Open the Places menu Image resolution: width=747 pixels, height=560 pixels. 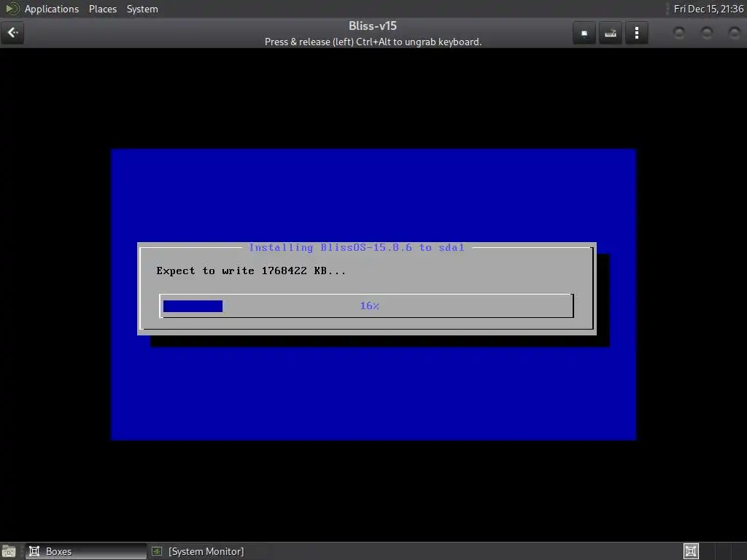coord(102,9)
